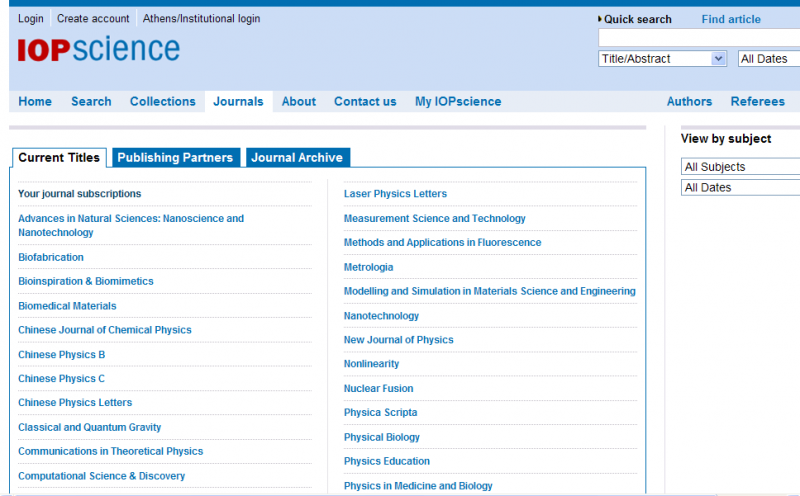Open the About menu item
The height and width of the screenshot is (496, 800).
click(x=299, y=102)
